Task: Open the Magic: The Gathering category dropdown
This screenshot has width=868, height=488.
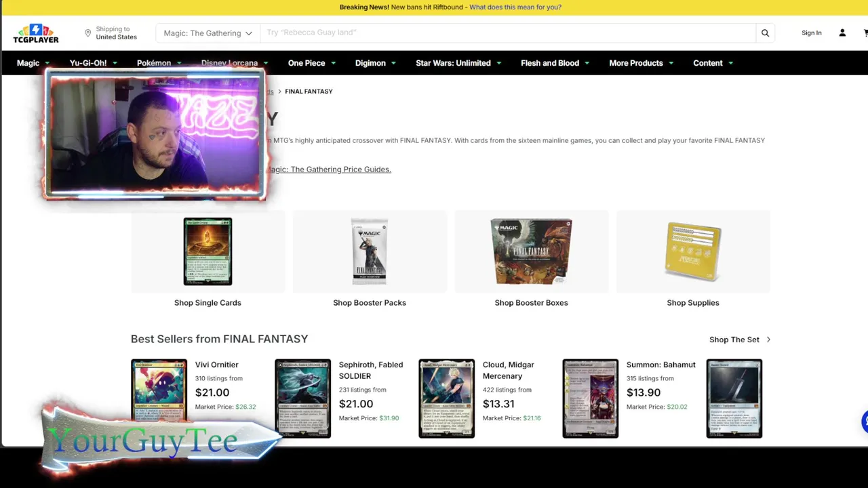Action: [x=208, y=33]
